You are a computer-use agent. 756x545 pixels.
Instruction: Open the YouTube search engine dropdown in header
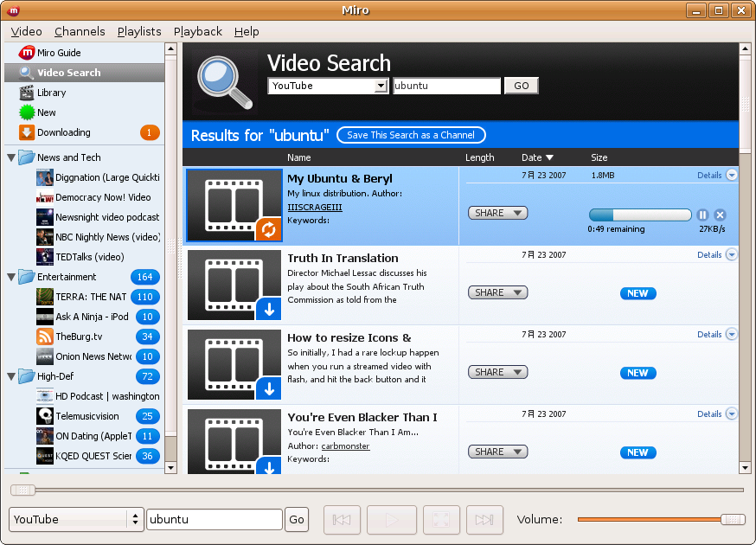click(x=328, y=86)
